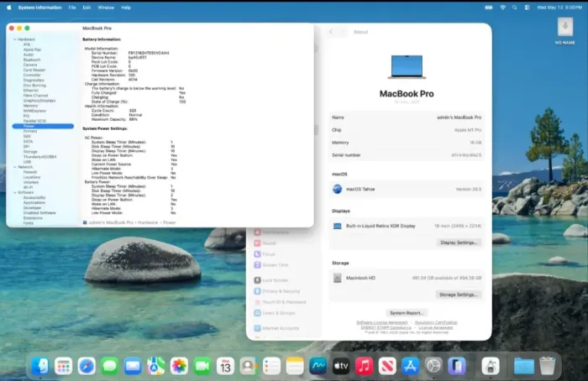The height and width of the screenshot is (381, 588).
Task: Select Memory in the Hardware list
Action: (30, 106)
